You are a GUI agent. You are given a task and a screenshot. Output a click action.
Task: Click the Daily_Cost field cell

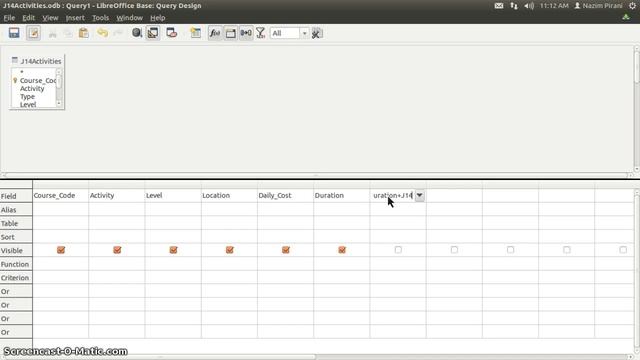click(285, 196)
